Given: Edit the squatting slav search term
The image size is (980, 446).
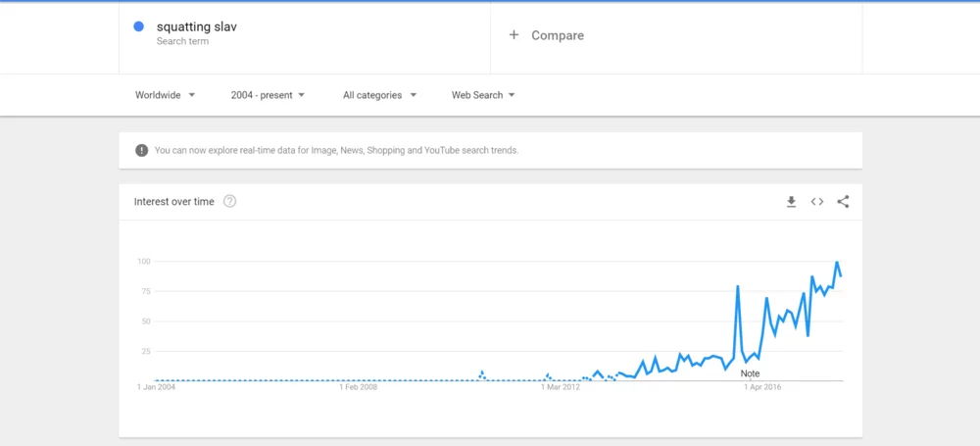Looking at the screenshot, I should click(196, 27).
